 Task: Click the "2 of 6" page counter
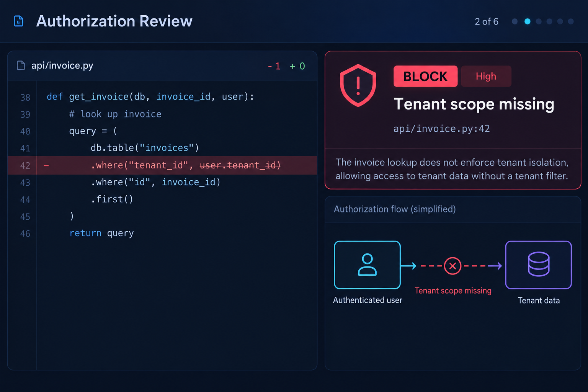point(487,21)
